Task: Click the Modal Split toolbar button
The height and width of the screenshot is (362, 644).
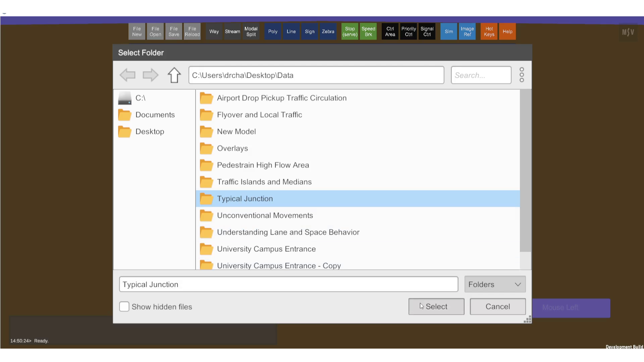Action: [251, 32]
